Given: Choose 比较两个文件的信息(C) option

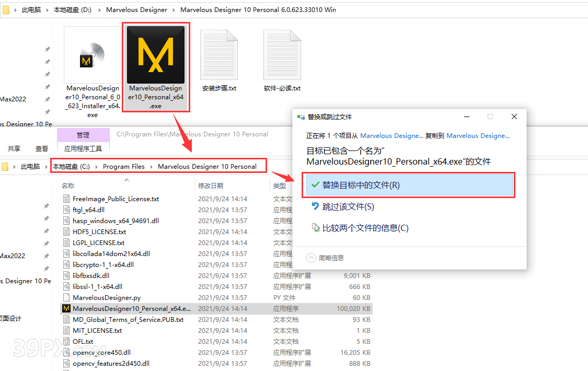Looking at the screenshot, I should 360,228.
